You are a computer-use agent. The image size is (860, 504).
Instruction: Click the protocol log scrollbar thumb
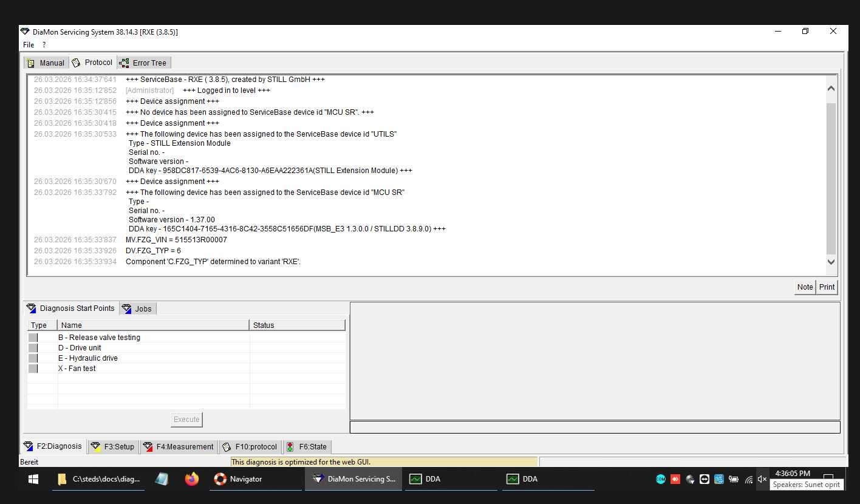(831, 178)
